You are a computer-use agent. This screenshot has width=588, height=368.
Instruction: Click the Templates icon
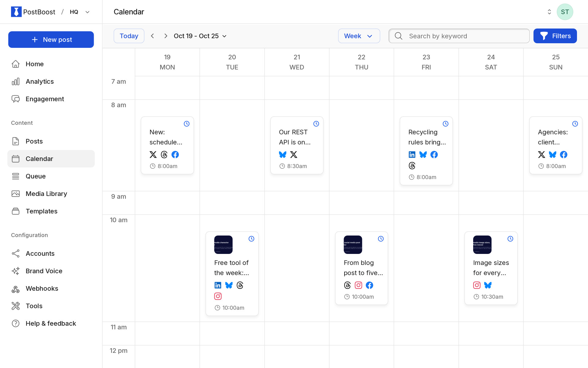(16, 211)
